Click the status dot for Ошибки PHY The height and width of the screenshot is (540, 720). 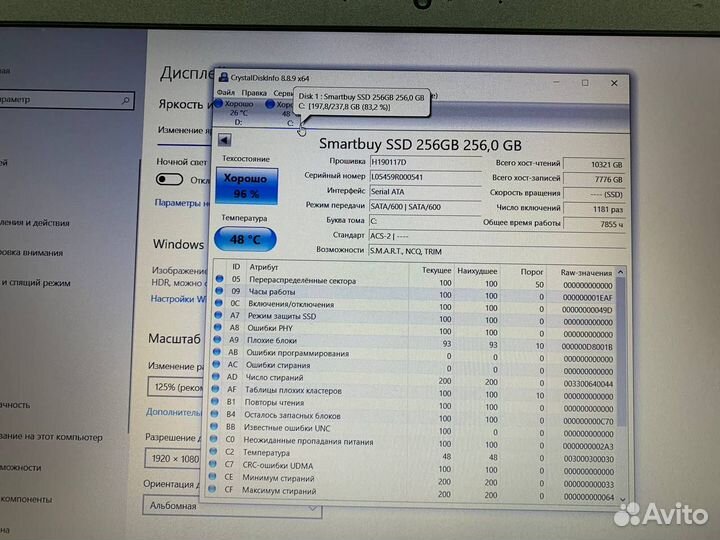coord(218,327)
